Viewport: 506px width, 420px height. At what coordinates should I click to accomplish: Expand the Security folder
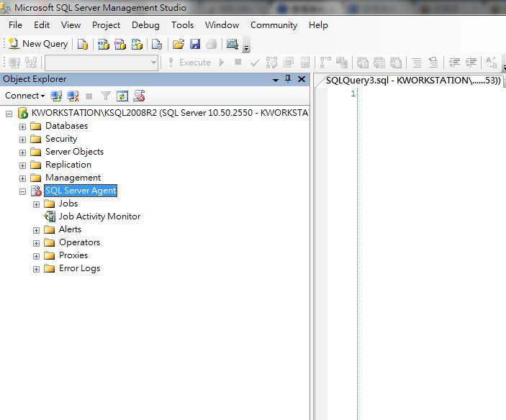click(22, 140)
